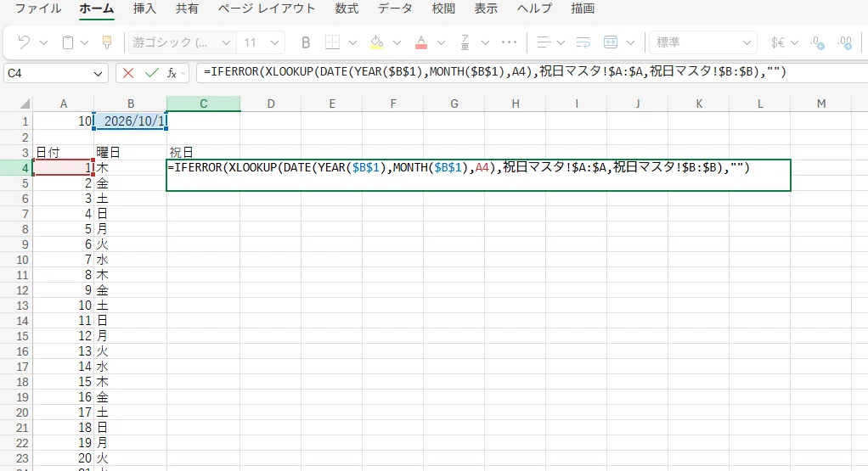Screen dimensions: 868x471
Task: Click the text alignment icon
Action: click(x=544, y=42)
